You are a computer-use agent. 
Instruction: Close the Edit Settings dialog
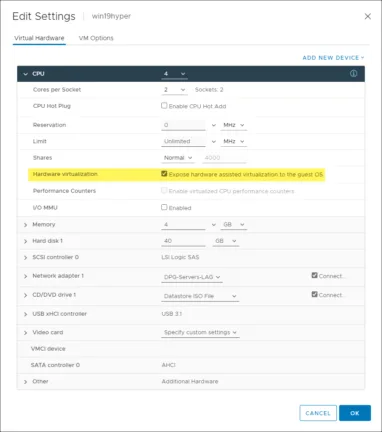pyautogui.click(x=367, y=16)
